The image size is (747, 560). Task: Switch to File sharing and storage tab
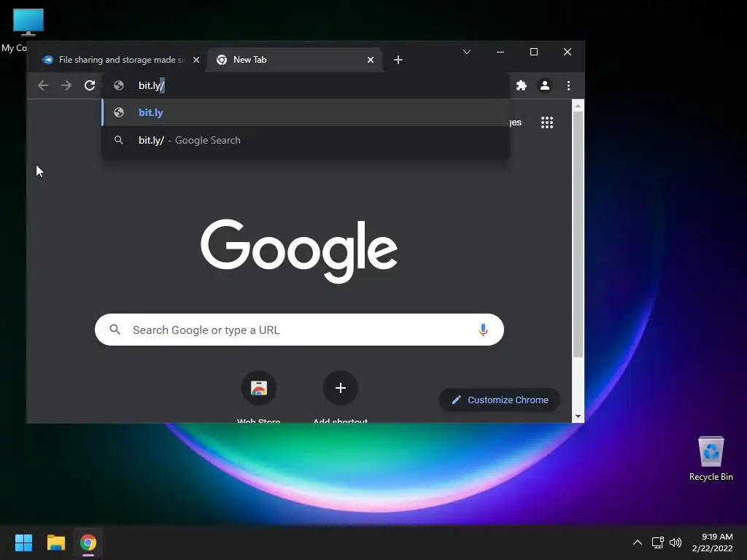[117, 60]
